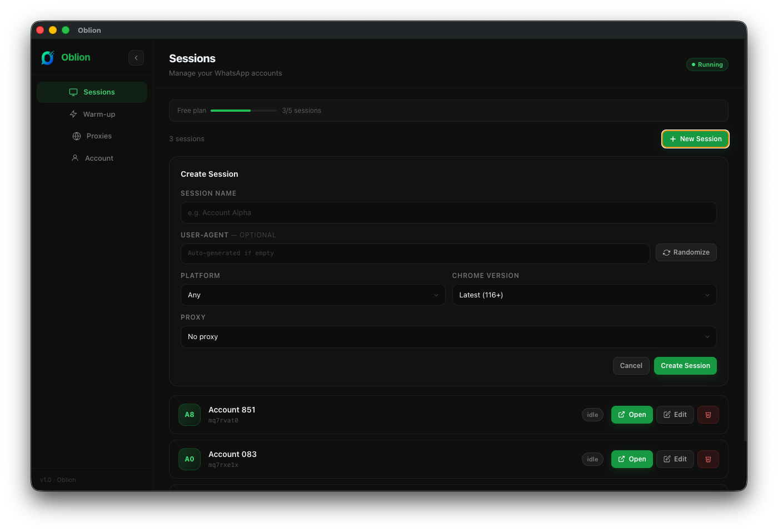778x532 pixels.
Task: Edit Account 083
Action: pyautogui.click(x=675, y=459)
